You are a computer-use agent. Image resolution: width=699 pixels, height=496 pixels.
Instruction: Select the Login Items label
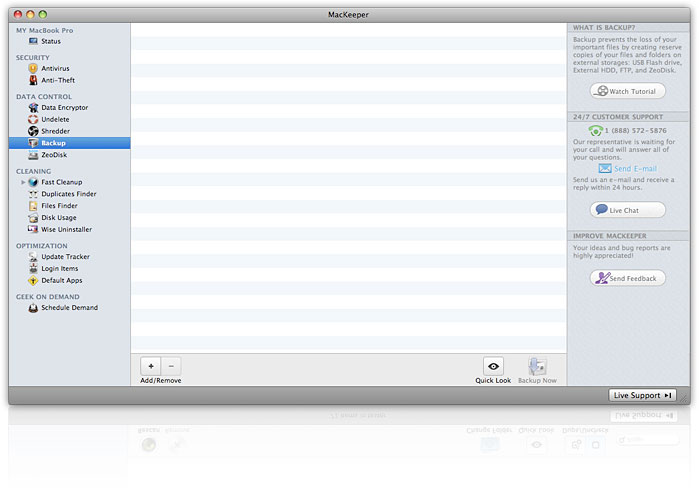pyautogui.click(x=60, y=268)
